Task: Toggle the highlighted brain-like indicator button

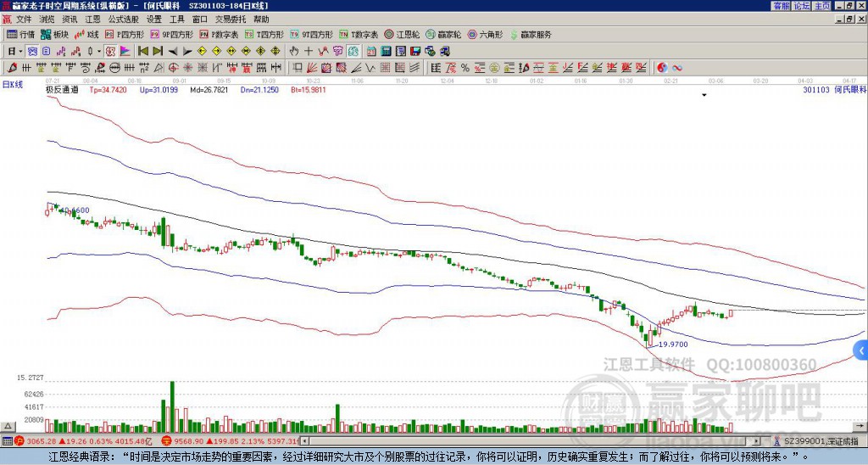Action: tap(353, 52)
